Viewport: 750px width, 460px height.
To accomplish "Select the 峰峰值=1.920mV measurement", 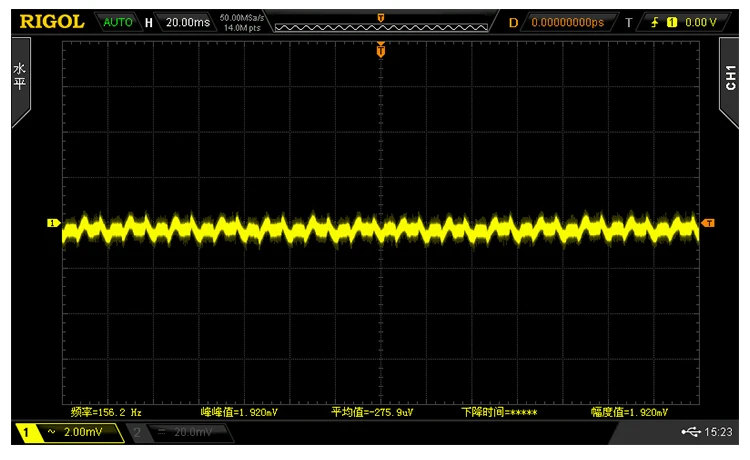I will tap(239, 412).
